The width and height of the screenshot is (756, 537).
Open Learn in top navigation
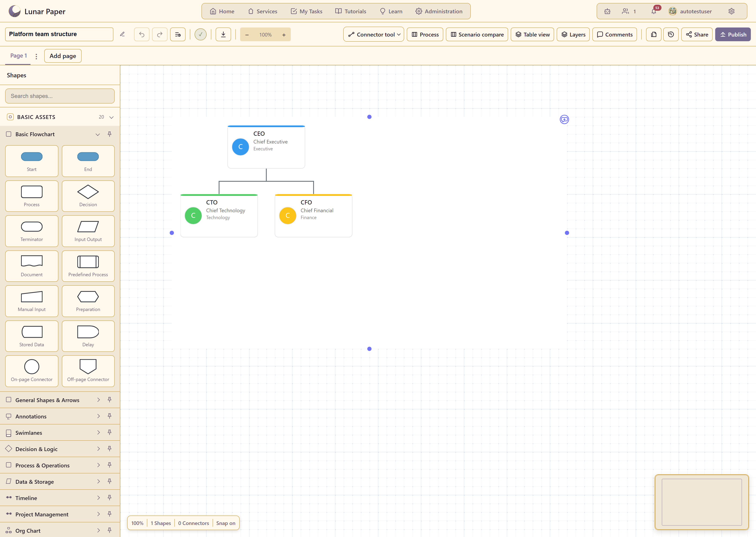point(391,11)
